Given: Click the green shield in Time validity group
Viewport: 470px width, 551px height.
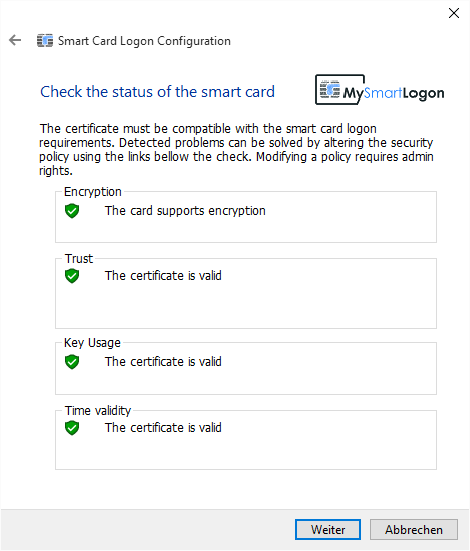Looking at the screenshot, I should click(x=72, y=428).
